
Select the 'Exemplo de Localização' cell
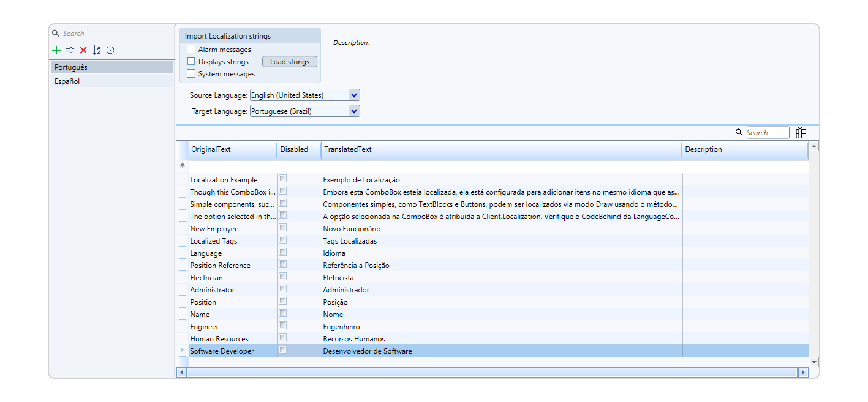click(x=502, y=180)
